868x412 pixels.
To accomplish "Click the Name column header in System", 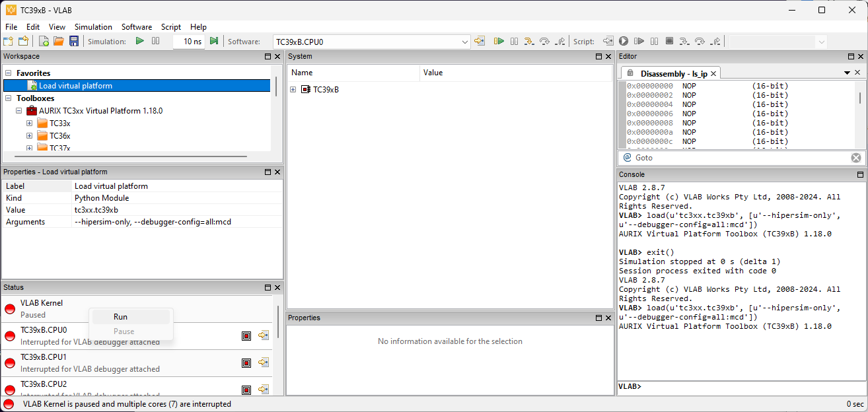I will coord(353,73).
